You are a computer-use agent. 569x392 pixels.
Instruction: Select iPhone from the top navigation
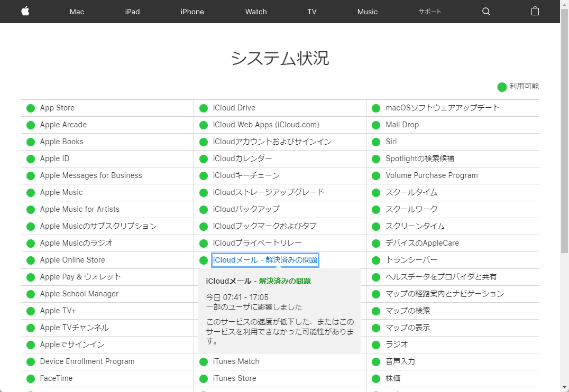192,11
